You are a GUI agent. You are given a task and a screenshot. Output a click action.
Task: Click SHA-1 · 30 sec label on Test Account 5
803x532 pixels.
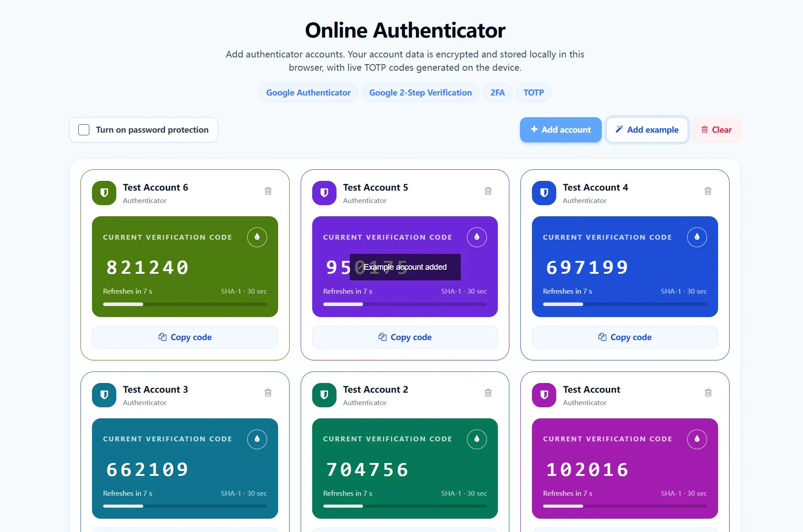point(464,291)
